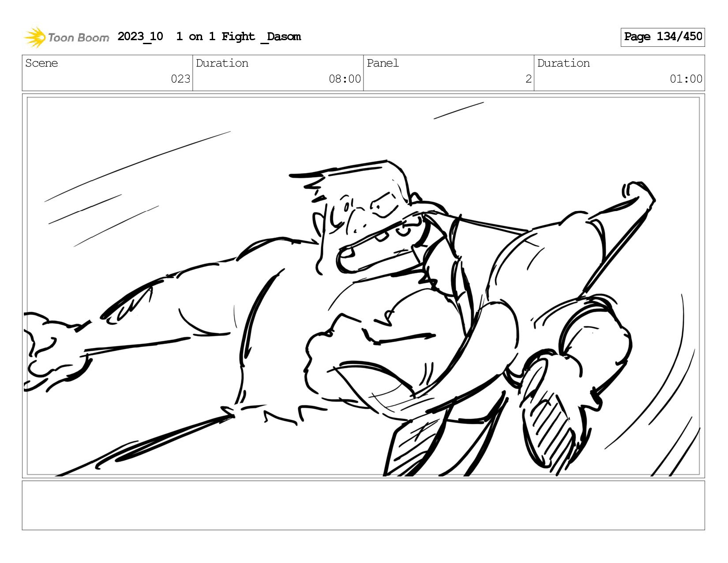This screenshot has width=728, height=563.
Task: Click the Toon Boom logo
Action: click(x=66, y=37)
